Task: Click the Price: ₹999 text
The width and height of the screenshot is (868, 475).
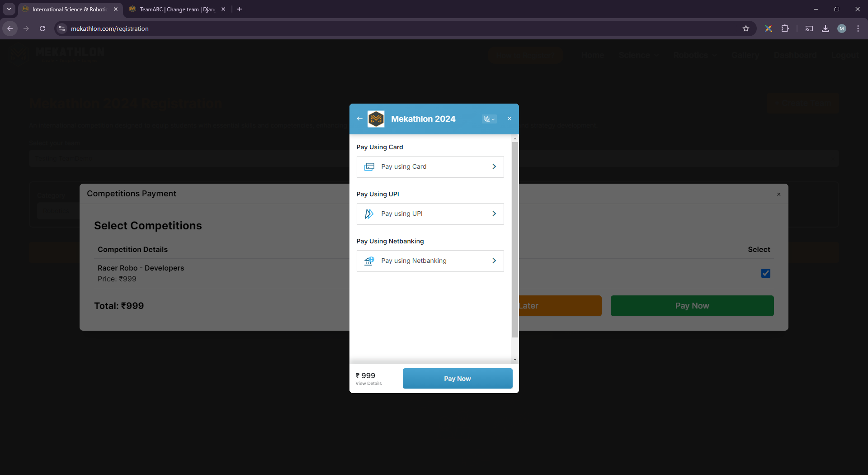Action: pos(117,279)
